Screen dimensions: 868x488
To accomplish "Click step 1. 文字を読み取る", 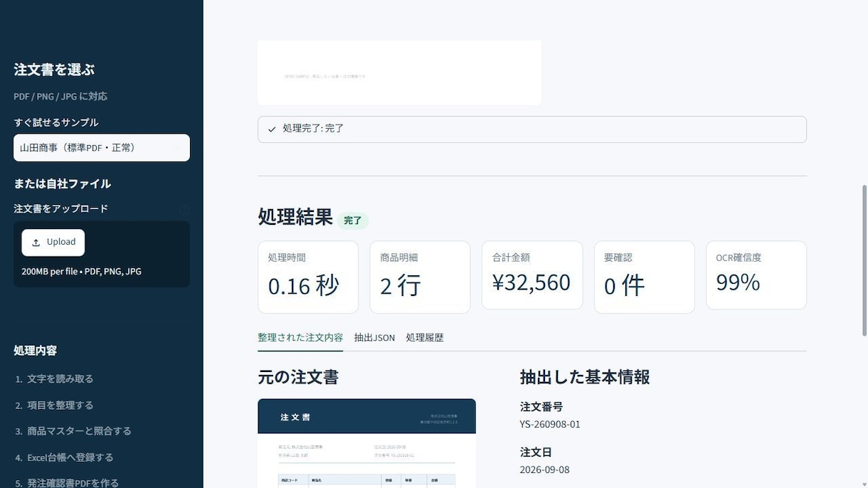I will pos(54,379).
